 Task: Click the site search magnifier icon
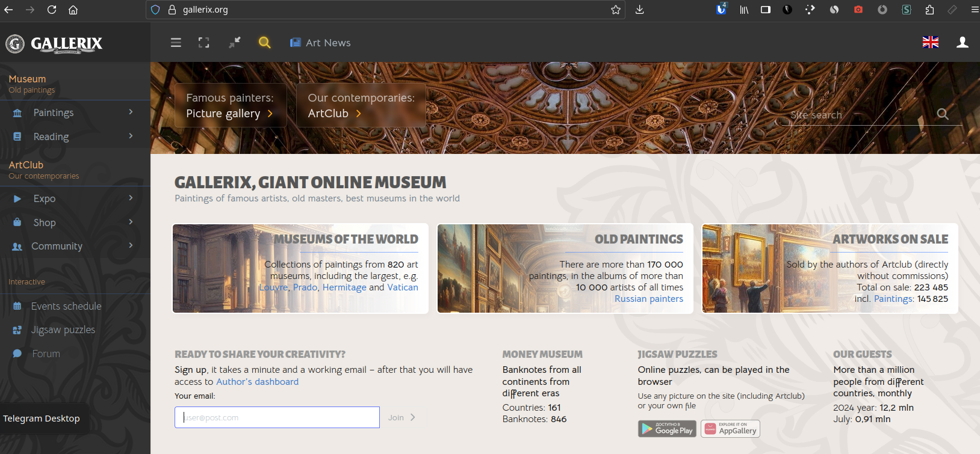943,114
